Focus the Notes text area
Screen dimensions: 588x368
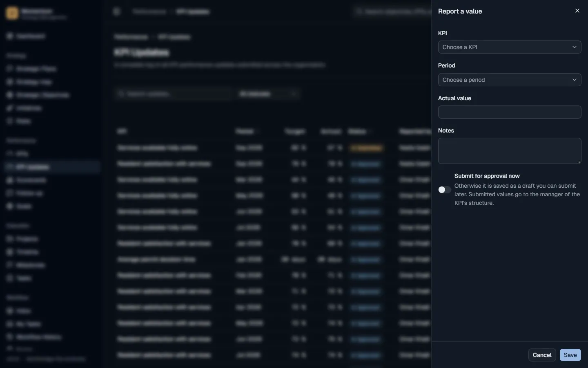pyautogui.click(x=510, y=151)
